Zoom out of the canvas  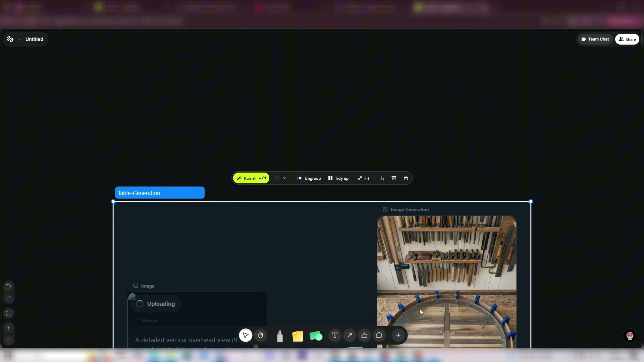[9, 340]
